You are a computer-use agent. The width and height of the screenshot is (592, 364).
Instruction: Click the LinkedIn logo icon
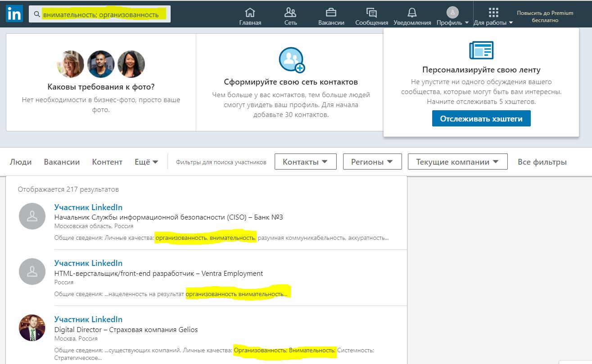point(14,14)
